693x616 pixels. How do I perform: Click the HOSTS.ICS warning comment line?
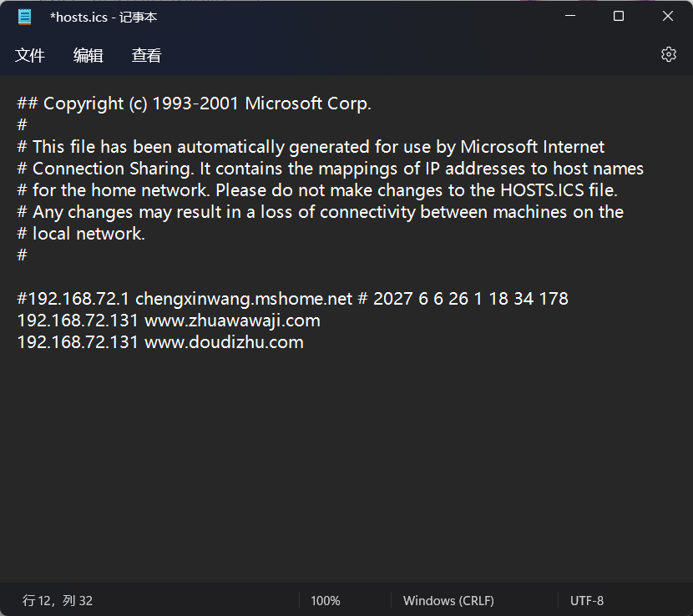point(317,189)
